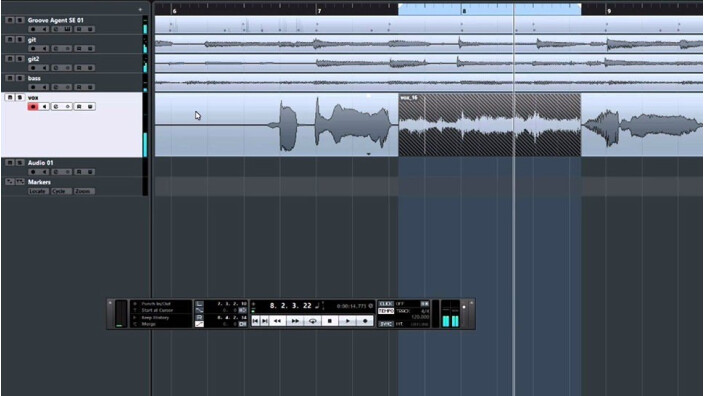Click the Markers add marker icon

click(x=9, y=182)
